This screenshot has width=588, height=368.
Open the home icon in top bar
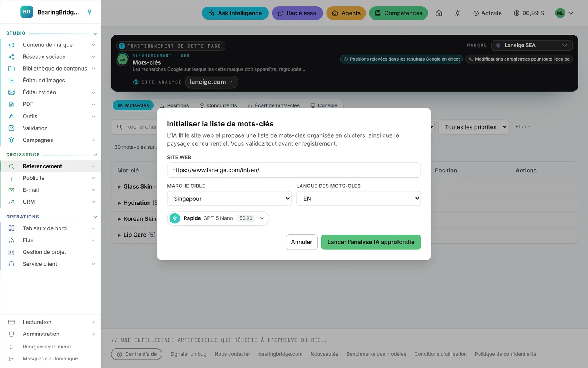point(439,13)
